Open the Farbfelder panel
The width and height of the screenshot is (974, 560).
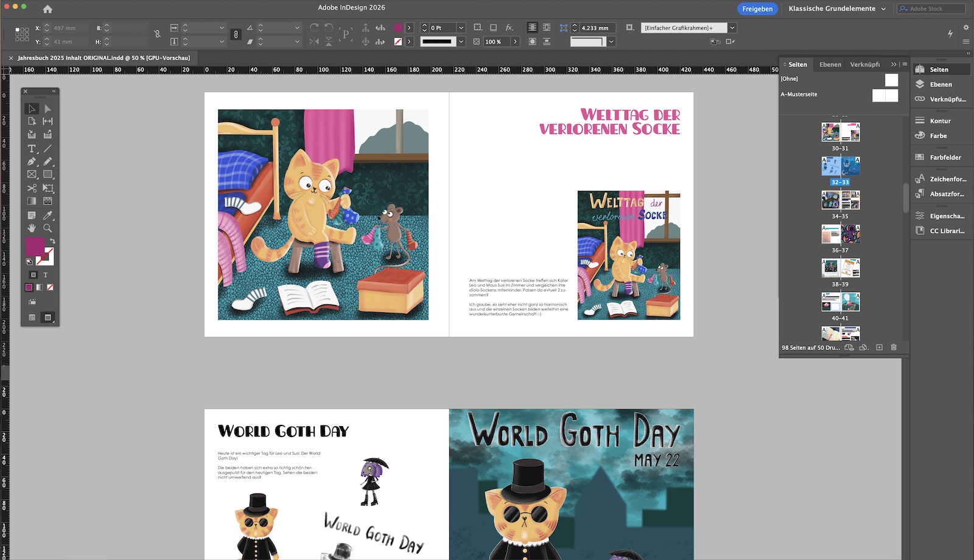coord(945,158)
